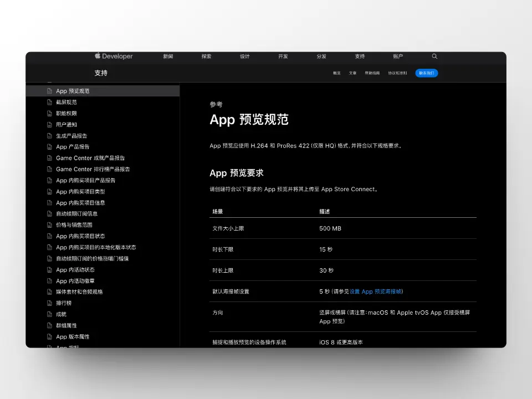The height and width of the screenshot is (399, 532).
Task: Select 媒体素材和音频规格 in the sidebar
Action: (79, 292)
